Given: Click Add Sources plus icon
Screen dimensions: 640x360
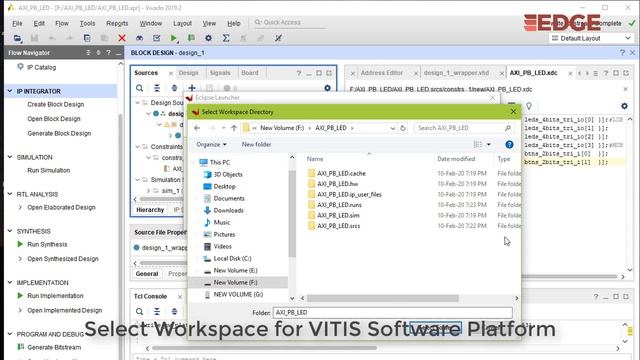Looking at the screenshot, I should coord(192,88).
